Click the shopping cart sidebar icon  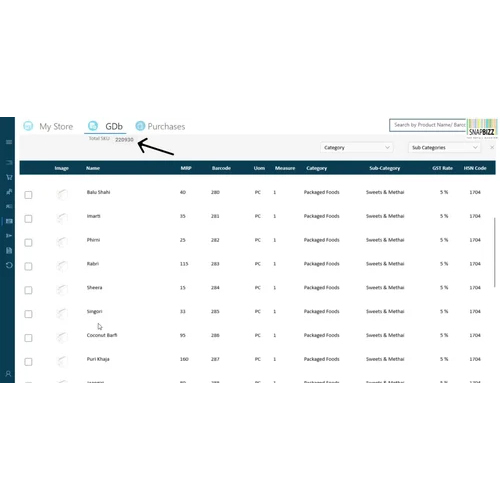pyautogui.click(x=9, y=177)
